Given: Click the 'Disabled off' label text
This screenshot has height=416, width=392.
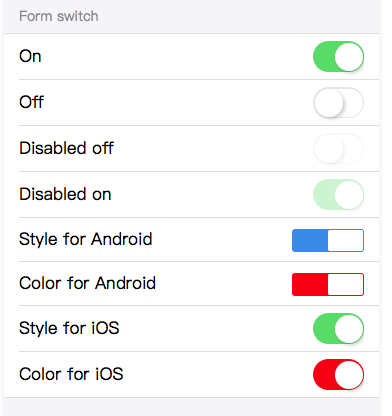Looking at the screenshot, I should click(x=66, y=148).
